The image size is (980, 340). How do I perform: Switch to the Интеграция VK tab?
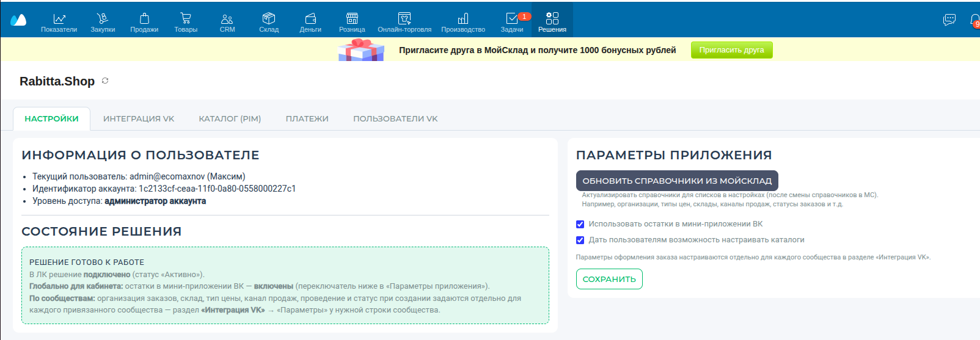(x=139, y=118)
